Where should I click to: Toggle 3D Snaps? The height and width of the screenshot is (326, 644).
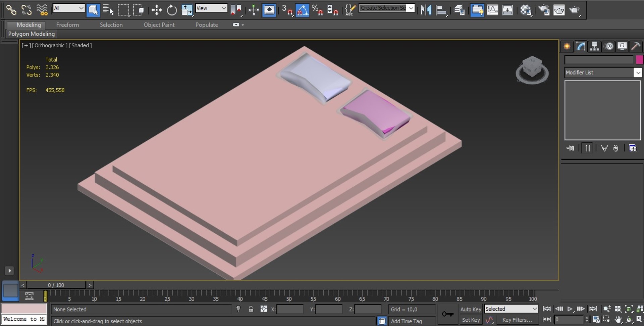click(x=287, y=10)
